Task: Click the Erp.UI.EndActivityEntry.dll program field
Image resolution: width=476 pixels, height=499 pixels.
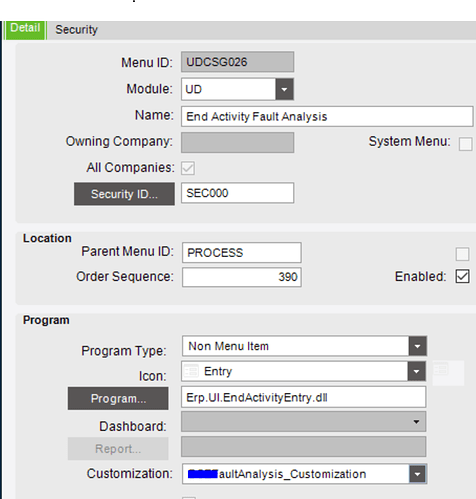Action: pyautogui.click(x=304, y=397)
